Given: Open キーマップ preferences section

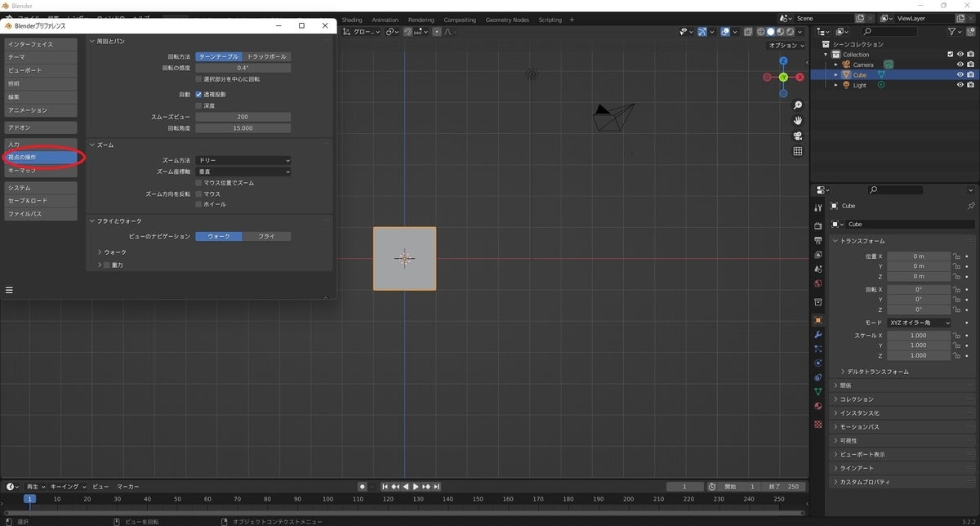Looking at the screenshot, I should (x=41, y=170).
